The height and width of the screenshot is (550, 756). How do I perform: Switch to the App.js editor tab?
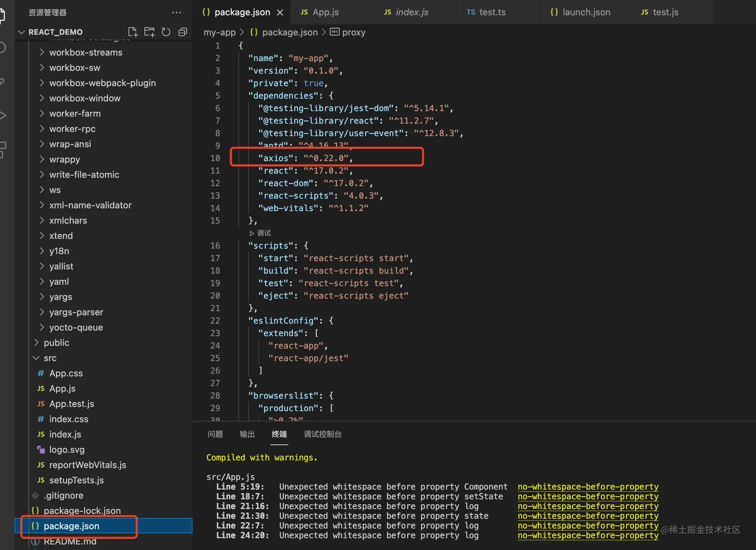pyautogui.click(x=325, y=12)
